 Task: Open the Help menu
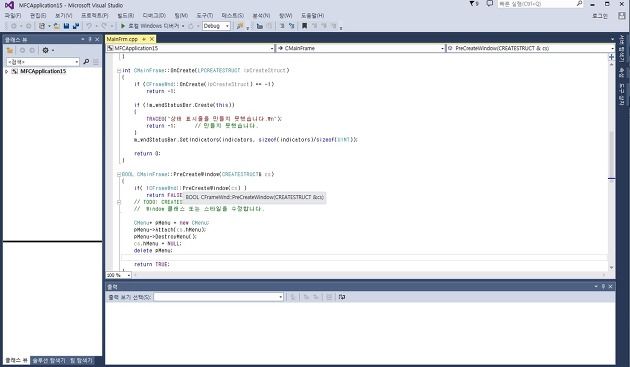click(x=312, y=15)
